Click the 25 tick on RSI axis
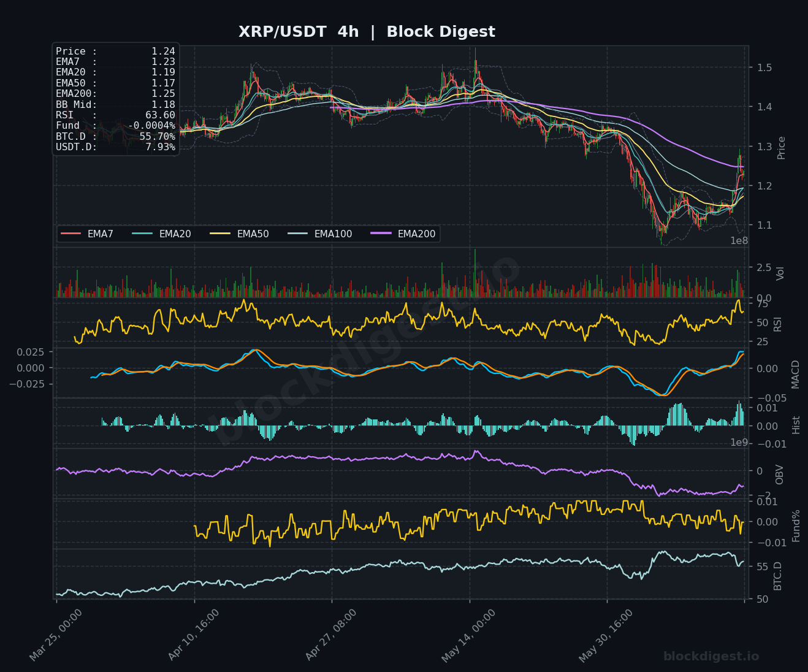The height and width of the screenshot is (672, 808). pos(763,342)
